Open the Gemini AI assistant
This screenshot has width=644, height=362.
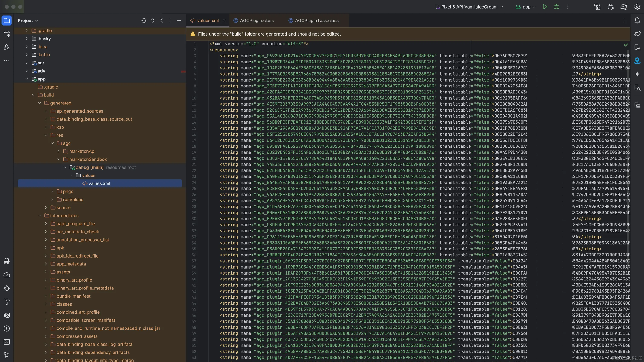637,74
